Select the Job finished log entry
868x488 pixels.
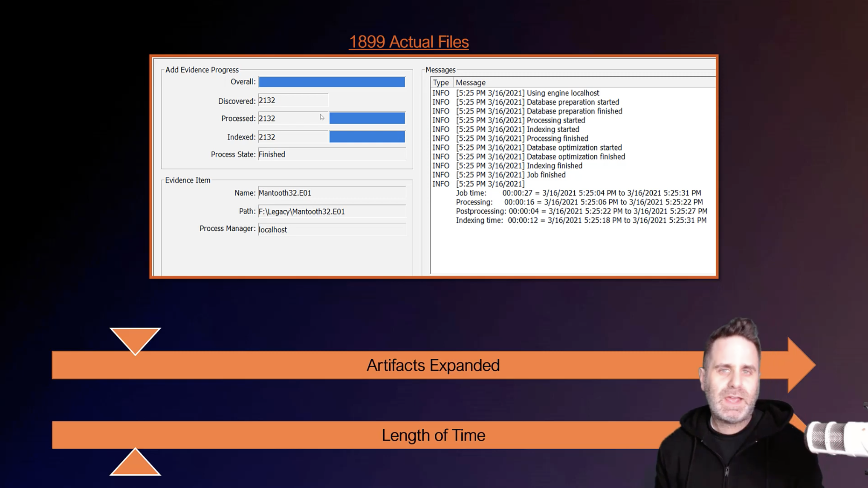point(510,174)
